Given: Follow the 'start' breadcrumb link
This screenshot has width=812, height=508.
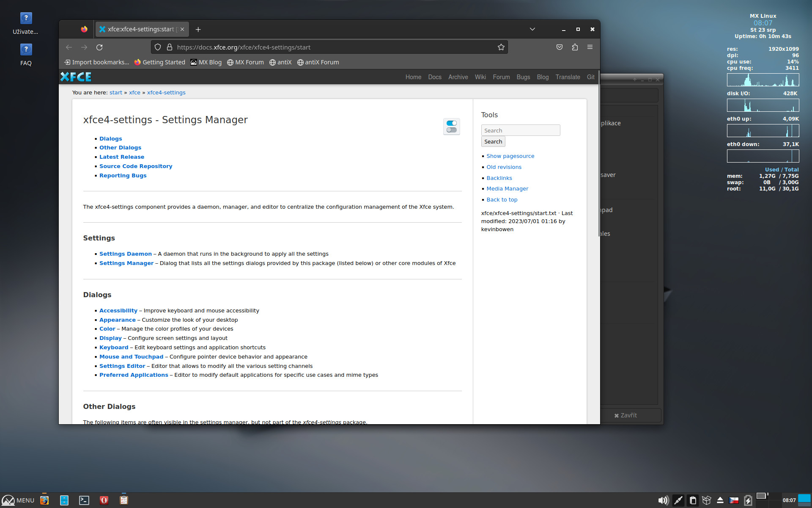Looking at the screenshot, I should (x=116, y=93).
